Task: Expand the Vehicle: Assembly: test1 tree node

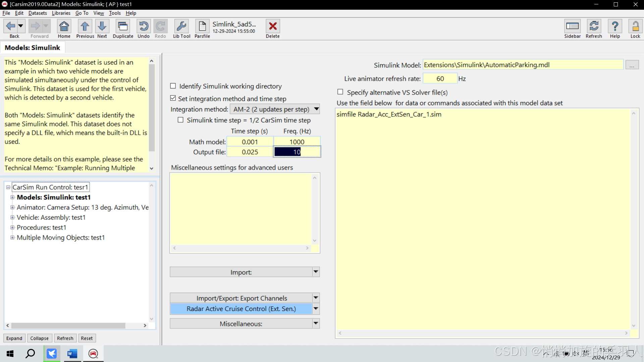Action: pos(12,218)
